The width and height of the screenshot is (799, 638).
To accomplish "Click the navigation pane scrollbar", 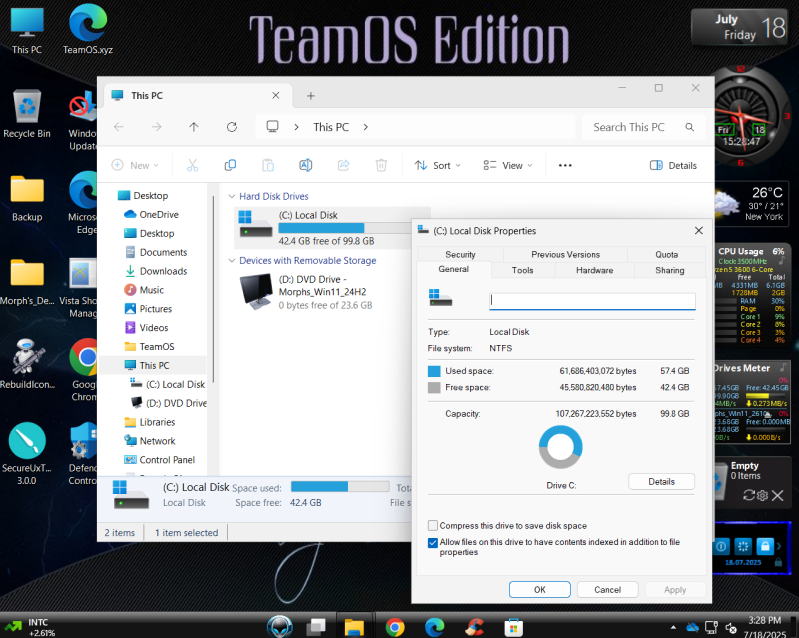I will point(214,289).
